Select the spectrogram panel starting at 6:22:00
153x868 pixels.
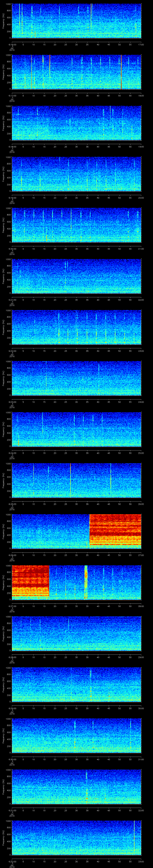pyautogui.click(x=76, y=327)
